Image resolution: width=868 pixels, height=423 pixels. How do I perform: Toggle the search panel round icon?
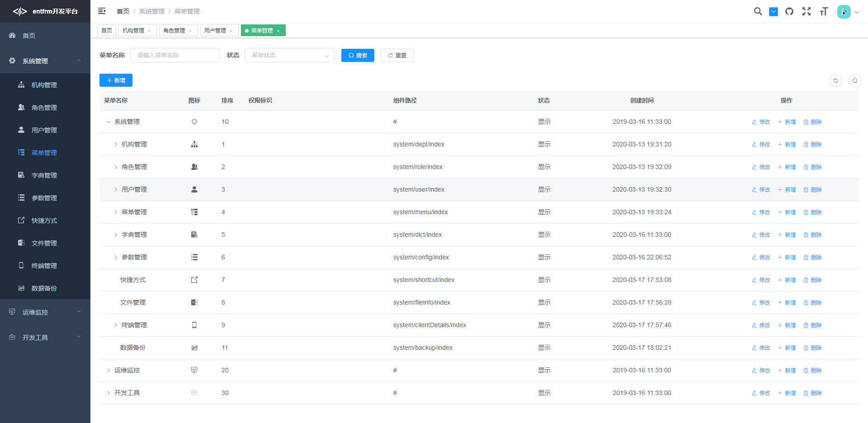pyautogui.click(x=855, y=80)
